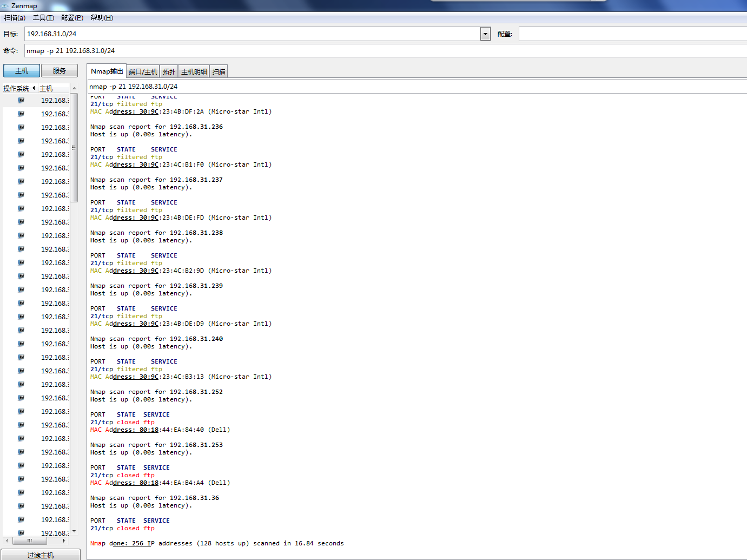Image resolution: width=747 pixels, height=560 pixels.
Task: Click the "Nmap done: 256 IP addresses" summary line
Action: pos(217,543)
